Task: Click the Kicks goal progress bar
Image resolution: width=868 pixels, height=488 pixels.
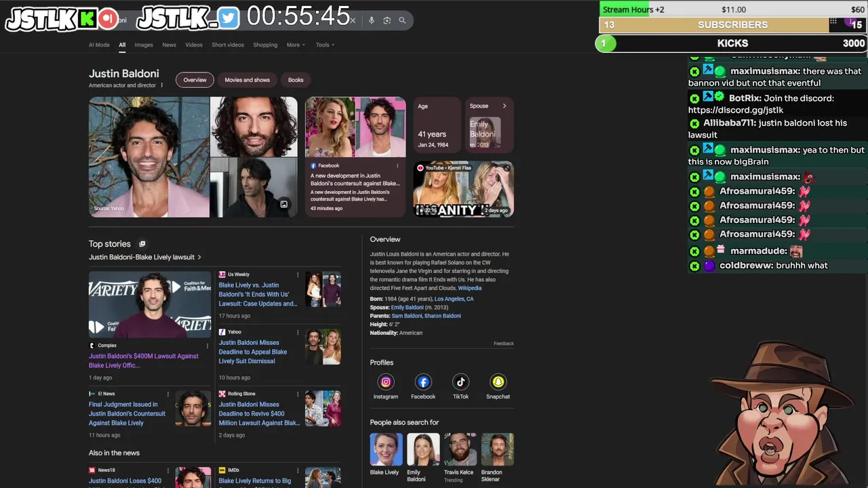Action: [x=732, y=43]
